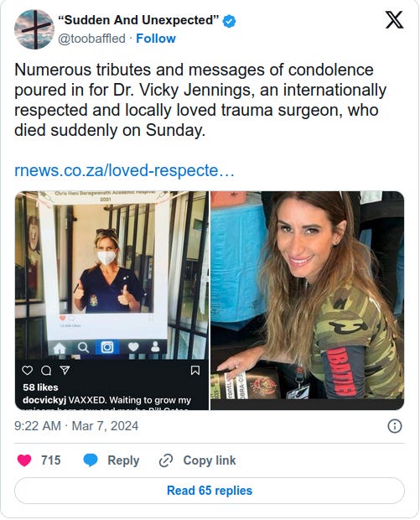The height and width of the screenshot is (520, 420).
Task: Click the blue reply bubble icon
Action: [91, 460]
